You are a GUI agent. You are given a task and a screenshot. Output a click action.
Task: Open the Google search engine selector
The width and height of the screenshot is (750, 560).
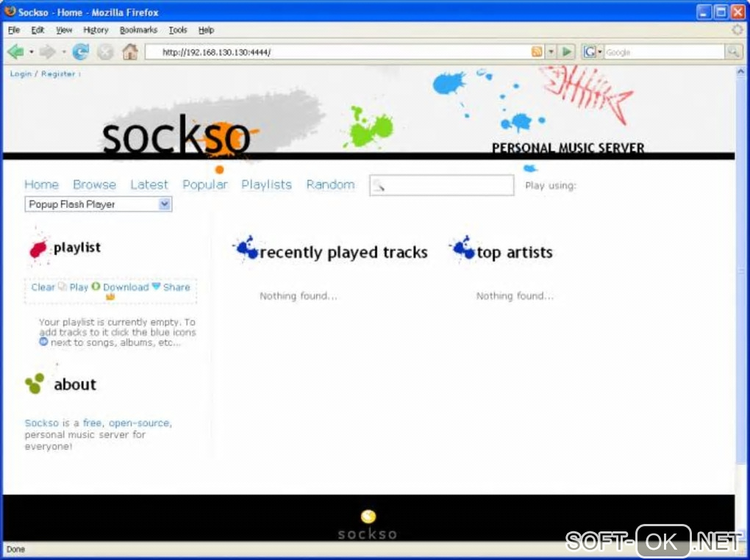pos(593,51)
